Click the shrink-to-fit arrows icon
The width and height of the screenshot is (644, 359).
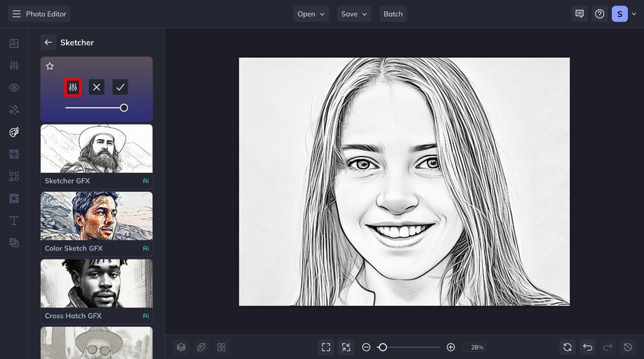(347, 347)
